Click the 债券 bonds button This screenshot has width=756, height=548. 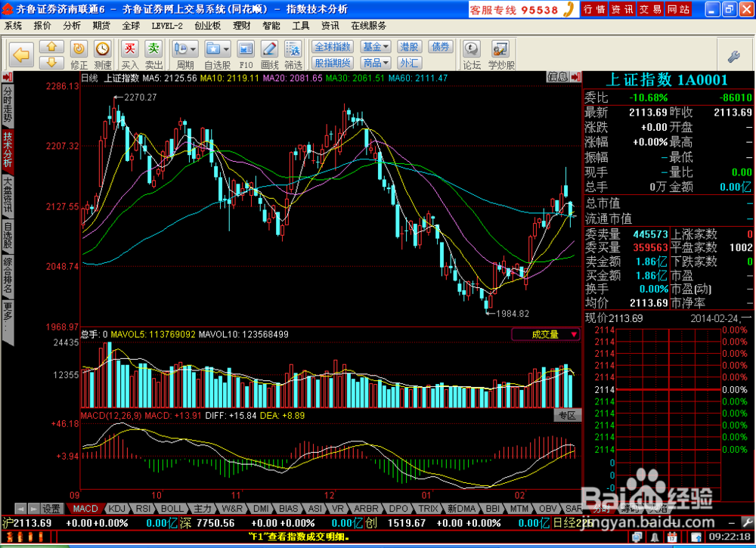[x=440, y=47]
